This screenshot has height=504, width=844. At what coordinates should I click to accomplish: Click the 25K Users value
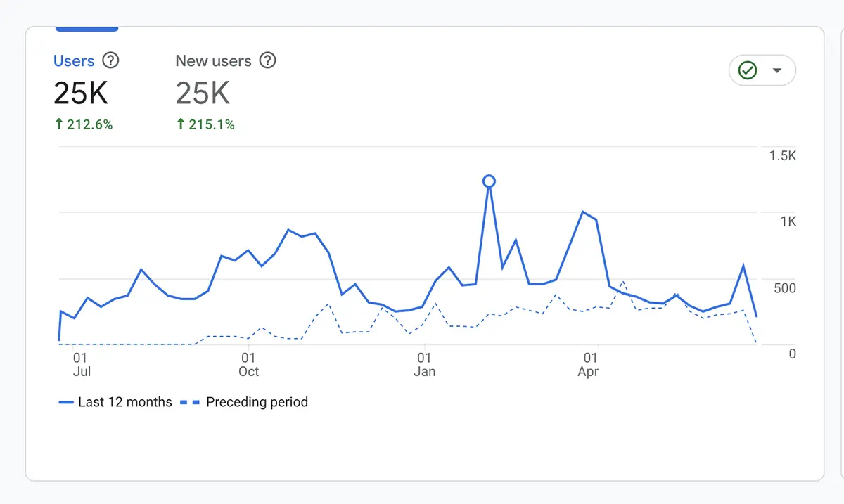pyautogui.click(x=81, y=92)
